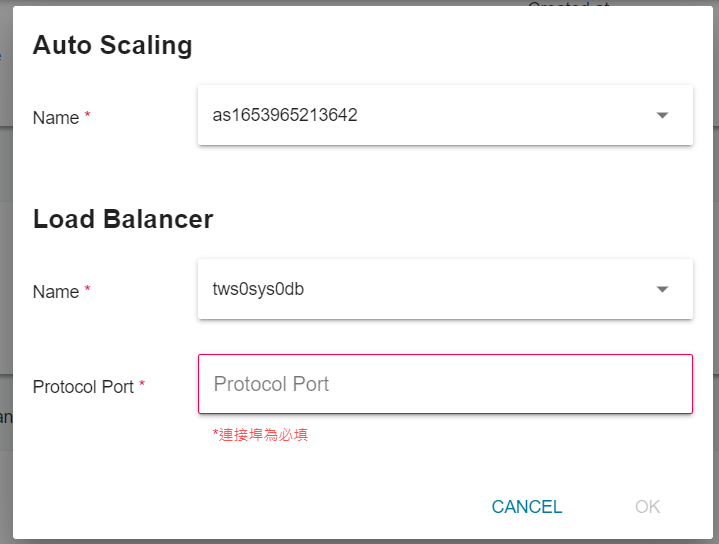Click the dimmed backdrop left of the dialog
This screenshot has width=719, height=544.
pos(6,275)
